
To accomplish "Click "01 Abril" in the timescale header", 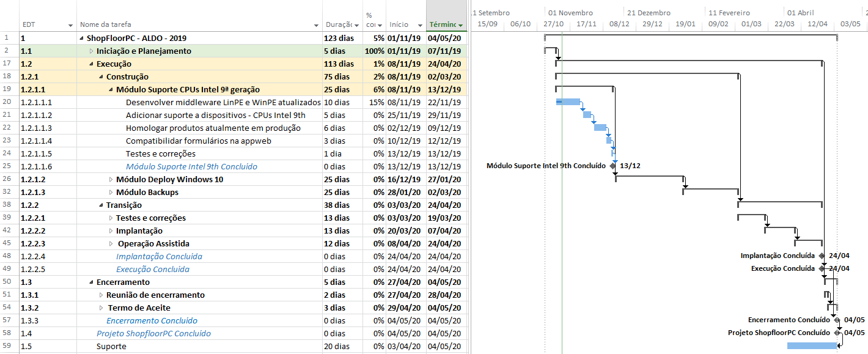I will [x=801, y=13].
